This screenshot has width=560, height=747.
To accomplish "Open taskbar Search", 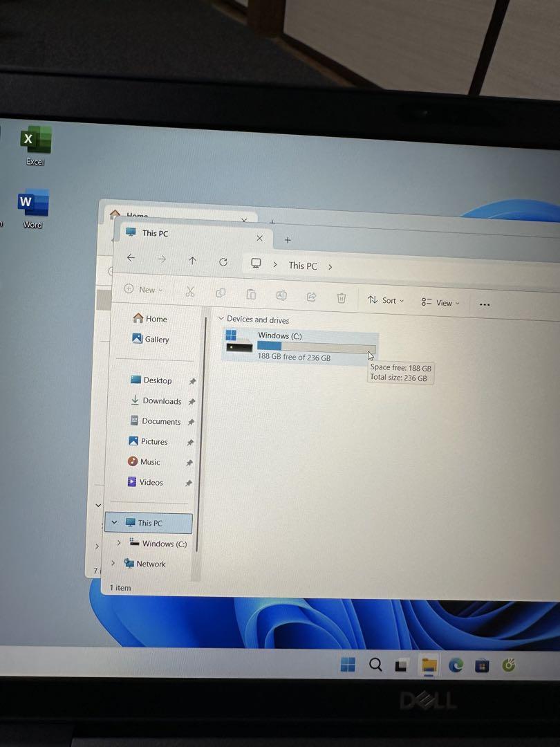I will click(x=375, y=665).
